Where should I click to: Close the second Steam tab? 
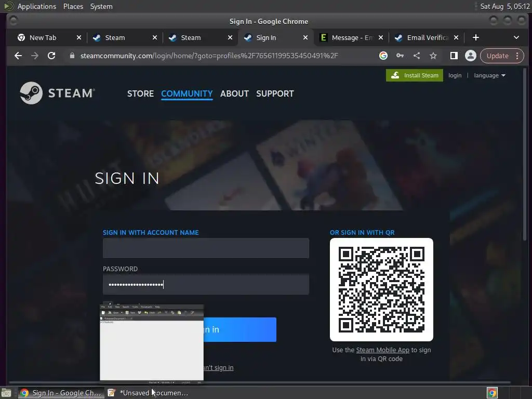click(230, 37)
